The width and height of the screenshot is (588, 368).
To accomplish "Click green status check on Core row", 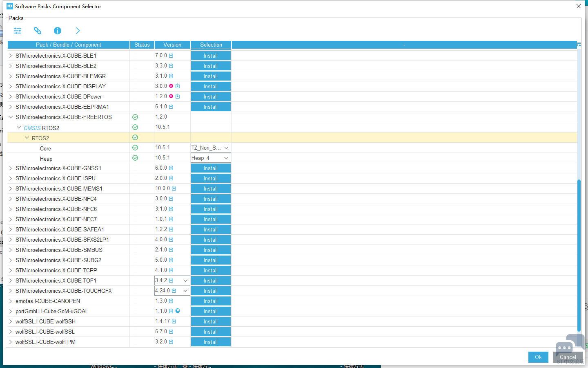I will pos(135,148).
